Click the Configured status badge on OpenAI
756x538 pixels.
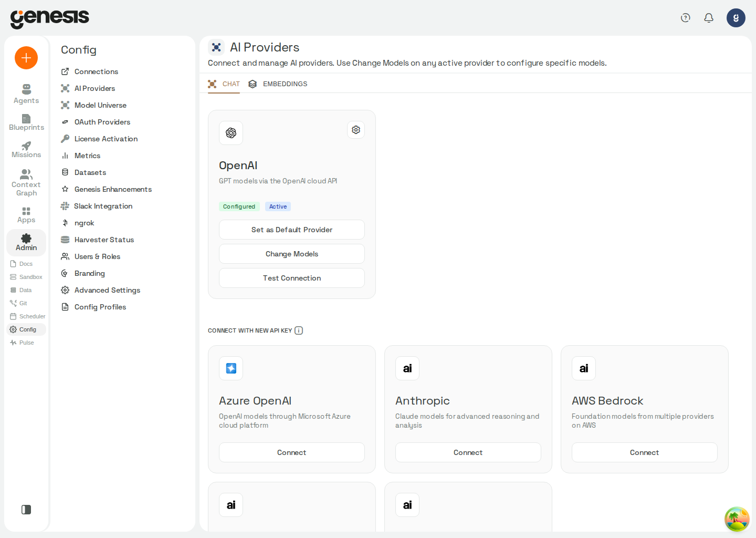point(239,206)
